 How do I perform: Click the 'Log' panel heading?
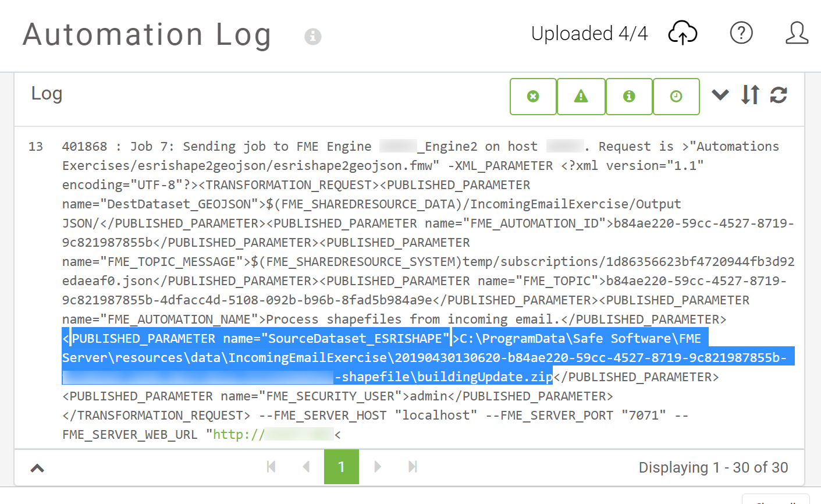[47, 94]
